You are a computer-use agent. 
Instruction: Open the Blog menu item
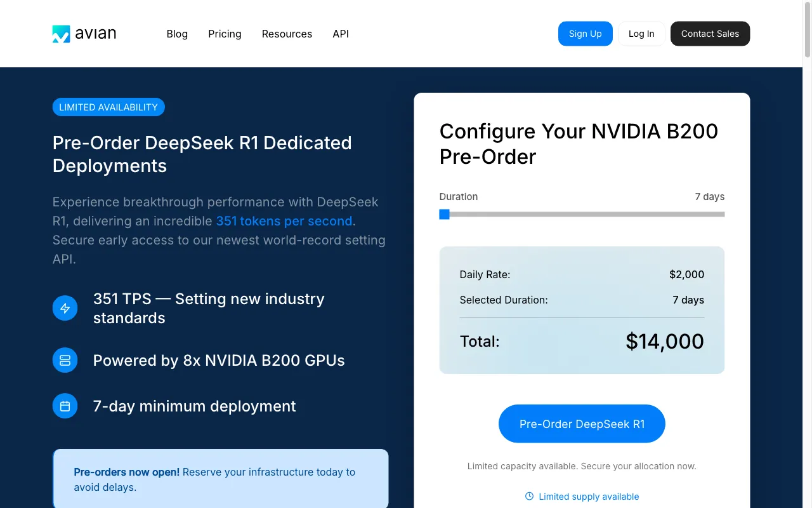(x=177, y=34)
